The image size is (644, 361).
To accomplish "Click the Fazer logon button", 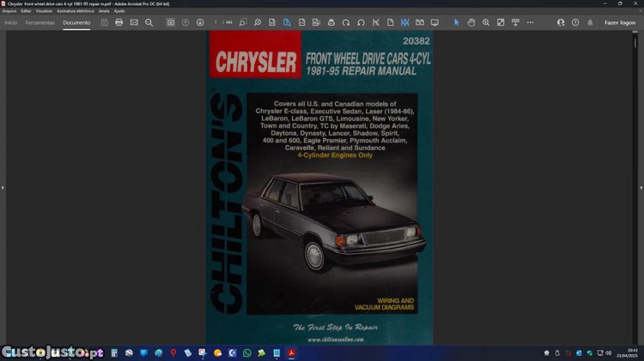I will pyautogui.click(x=620, y=22).
